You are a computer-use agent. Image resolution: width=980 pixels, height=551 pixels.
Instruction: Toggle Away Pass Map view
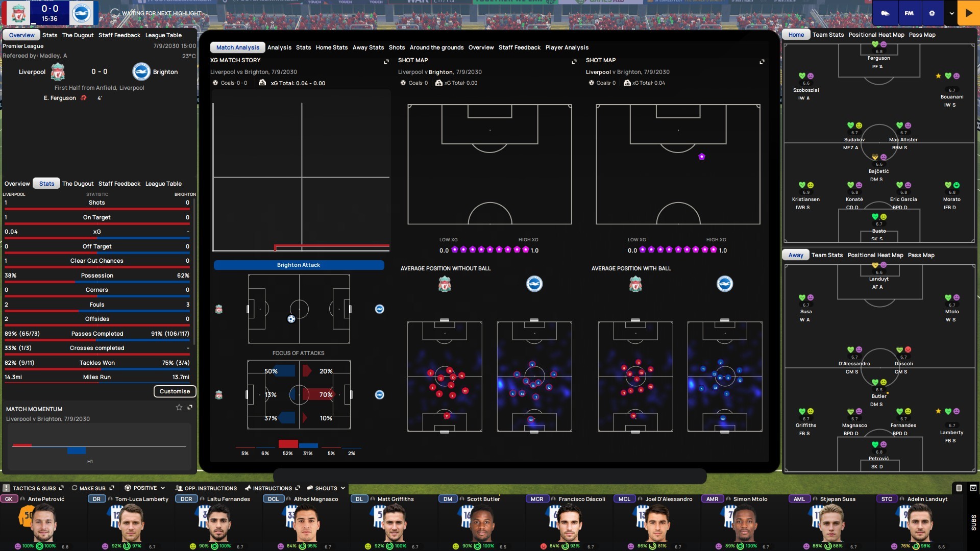pyautogui.click(x=921, y=255)
